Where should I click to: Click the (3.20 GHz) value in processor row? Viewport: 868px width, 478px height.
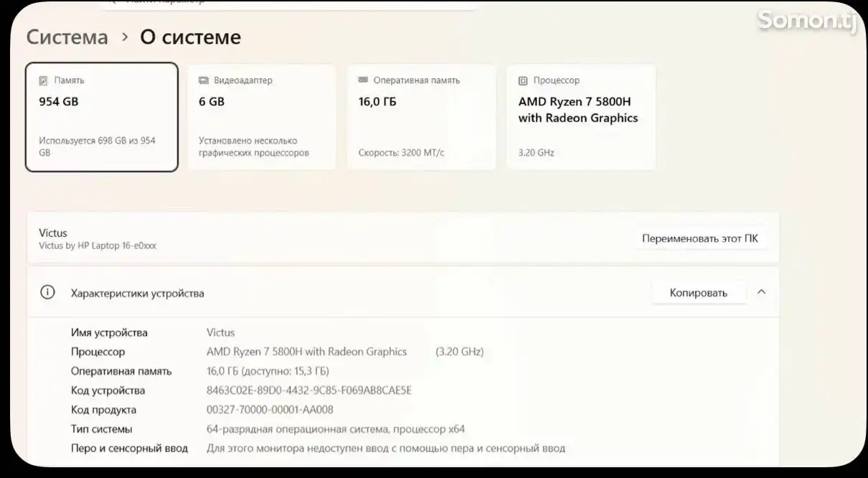point(460,352)
